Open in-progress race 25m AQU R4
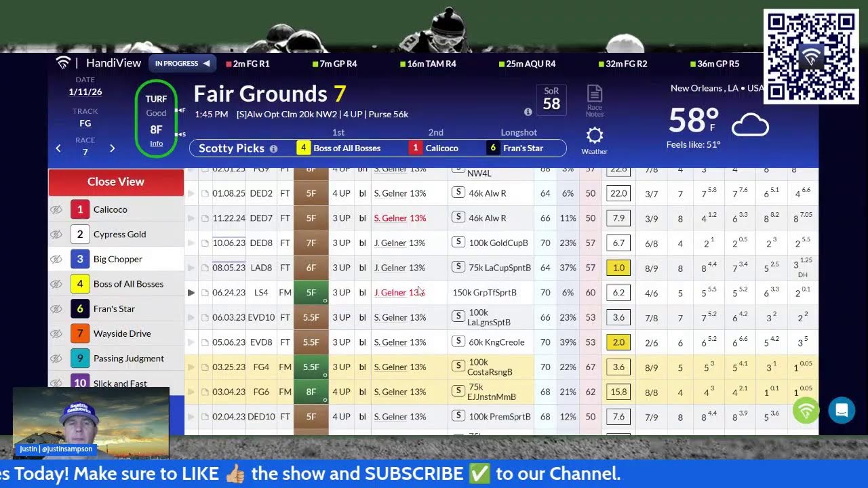 (x=528, y=64)
